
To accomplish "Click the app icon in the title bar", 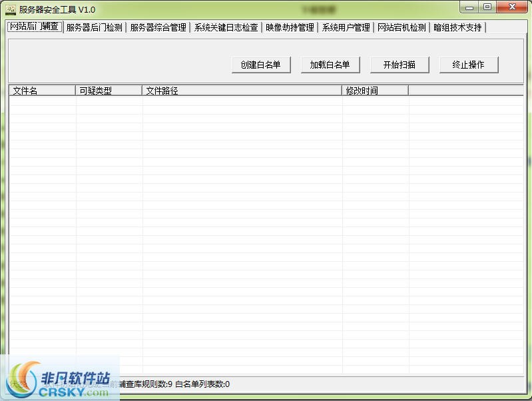I will coord(11,9).
